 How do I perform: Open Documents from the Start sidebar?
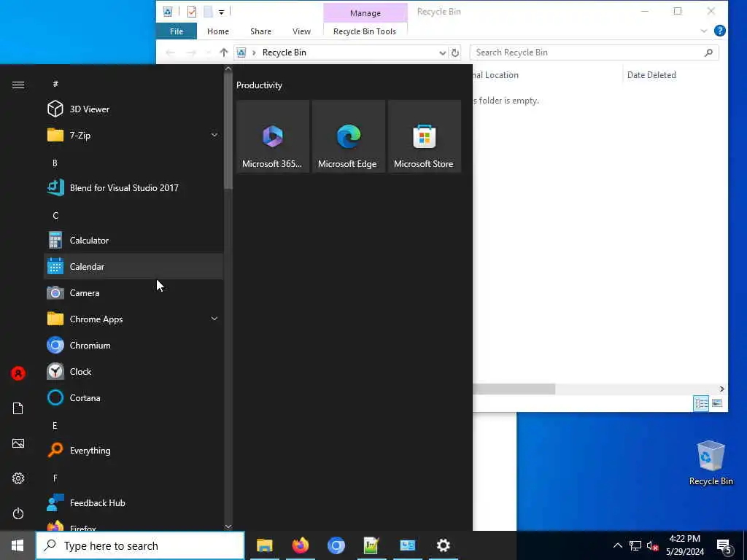(x=18, y=408)
